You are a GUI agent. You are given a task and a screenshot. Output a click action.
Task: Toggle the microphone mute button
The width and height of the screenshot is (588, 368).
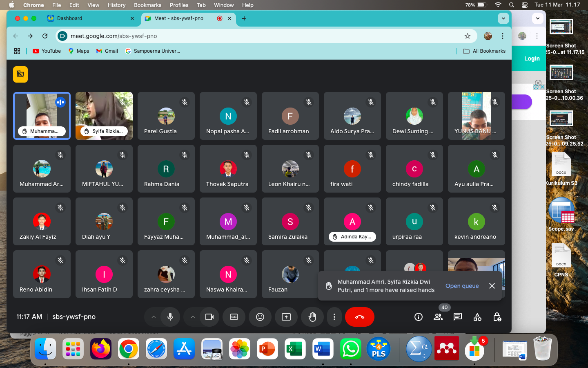[170, 317]
